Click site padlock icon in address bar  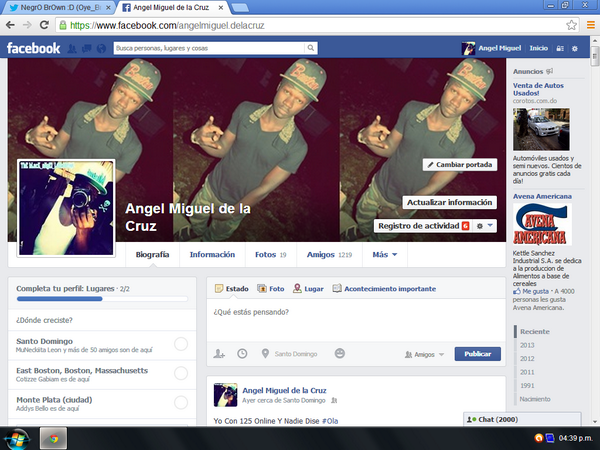[63, 26]
